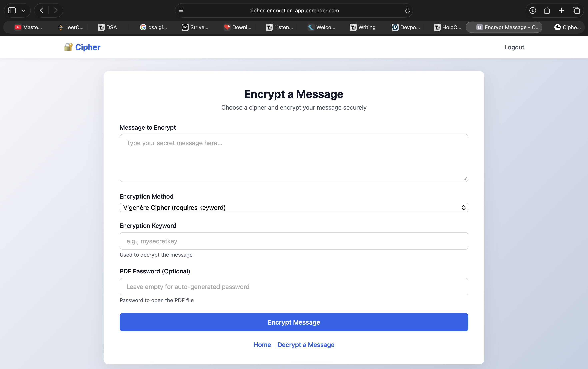Switch to the Writing browser tab
Viewport: 588px width, 369px height.
pyautogui.click(x=362, y=27)
